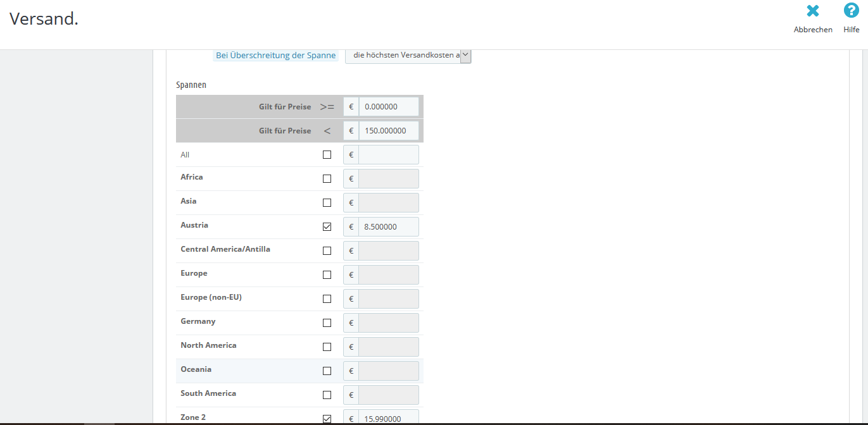Click the Zone 2 row label

pos(193,417)
